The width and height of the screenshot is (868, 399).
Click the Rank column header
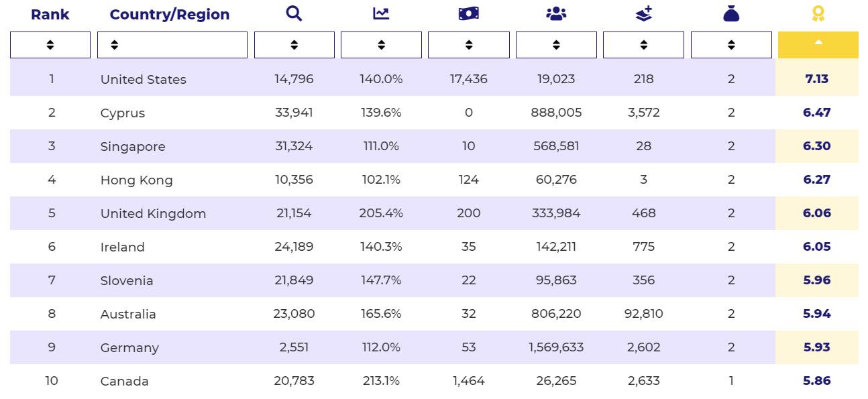pos(50,14)
